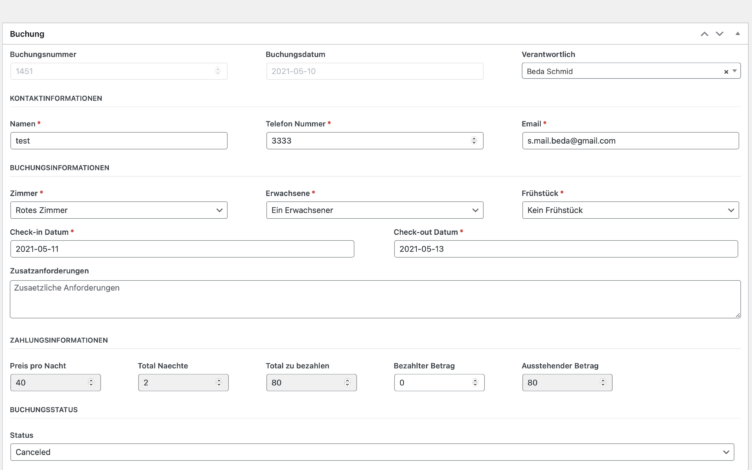Open the Zimmer dropdown

[x=118, y=210]
